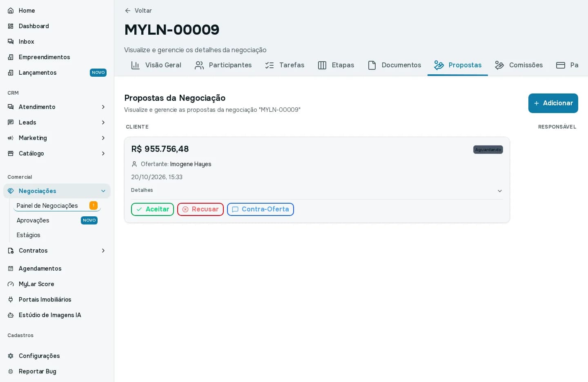Click the Agendamentos calendar icon
588x382 pixels.
[x=11, y=269]
